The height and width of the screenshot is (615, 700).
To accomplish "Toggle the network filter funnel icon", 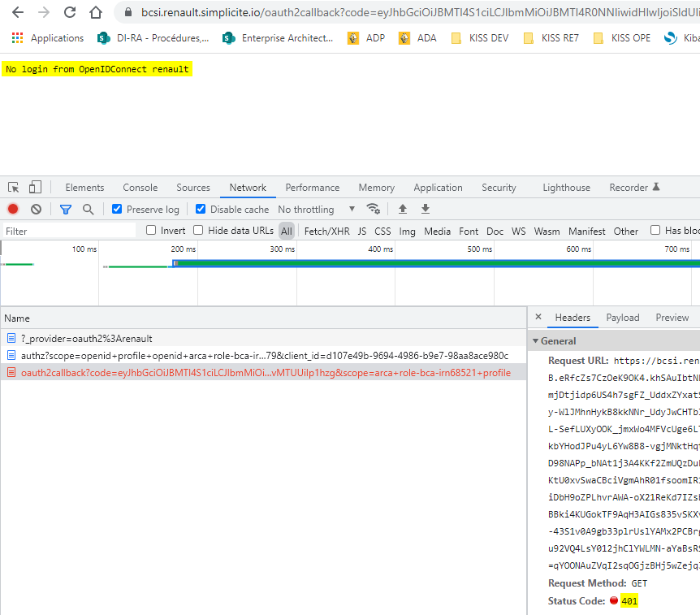I will pyautogui.click(x=66, y=209).
